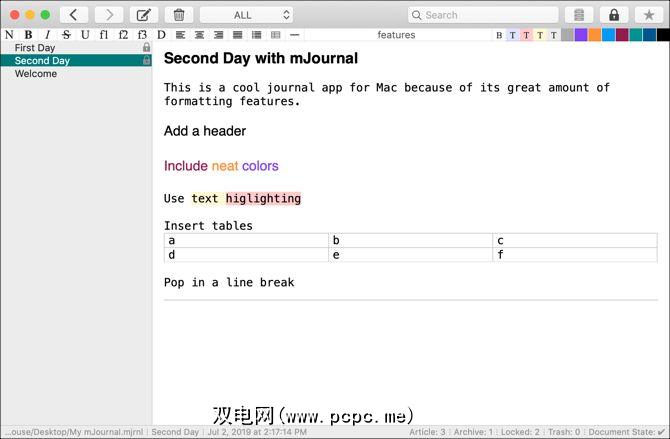Toggle bold formatting with the B button
Image resolution: width=670 pixels, height=439 pixels.
28,35
